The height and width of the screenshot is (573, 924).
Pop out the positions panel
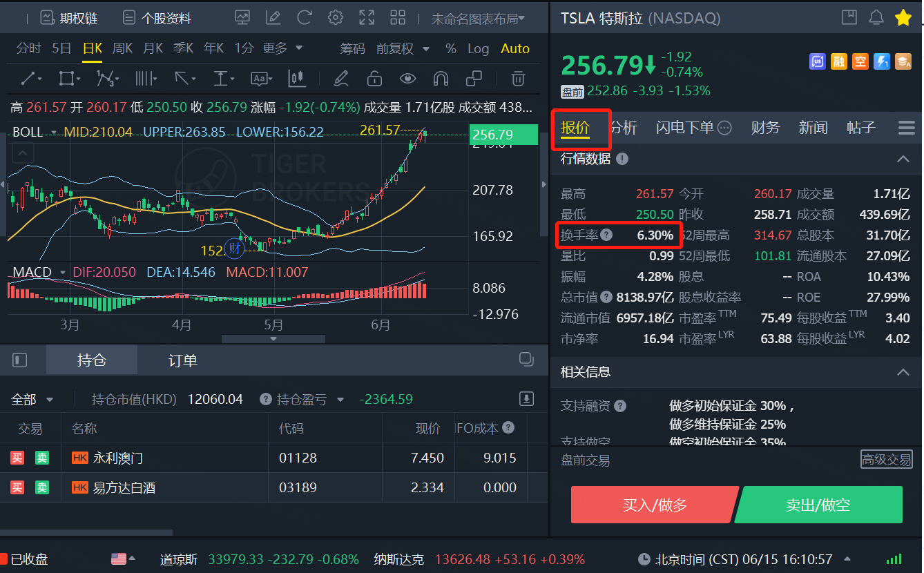[526, 359]
